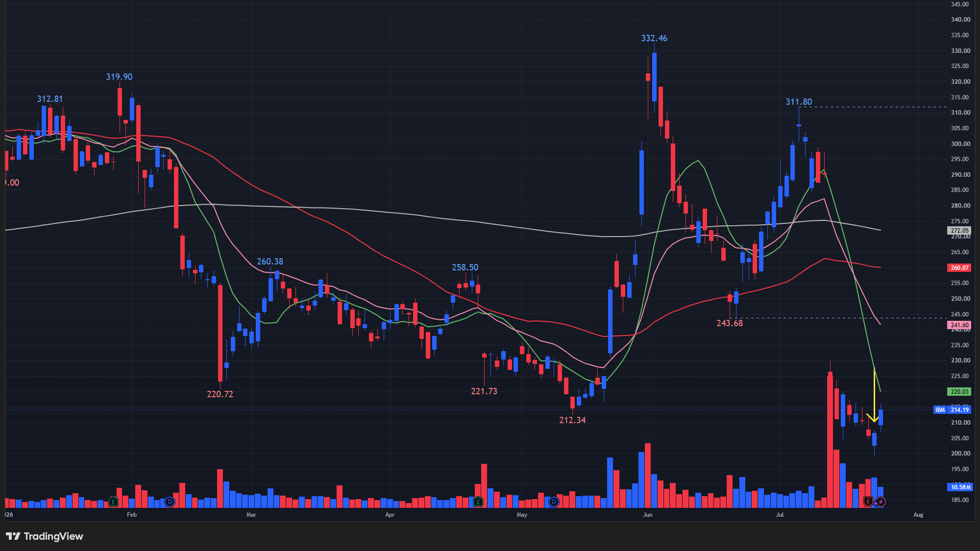Click the 10.58M volume label
Screen dimensions: 980x551
click(960, 487)
